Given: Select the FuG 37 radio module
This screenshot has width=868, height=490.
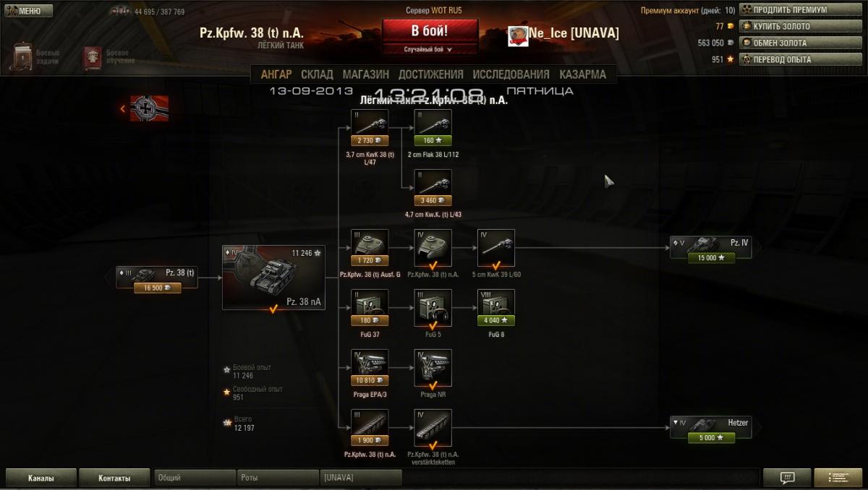Looking at the screenshot, I should [370, 308].
